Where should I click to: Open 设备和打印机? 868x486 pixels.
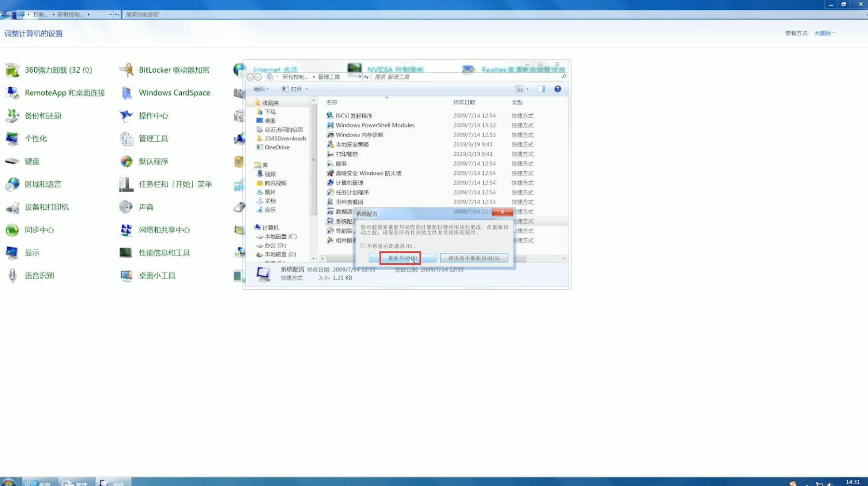(x=37, y=207)
